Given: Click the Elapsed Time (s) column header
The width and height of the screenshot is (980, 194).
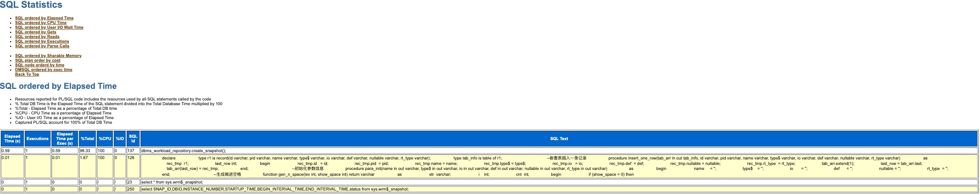Looking at the screenshot, I should click(12, 139).
